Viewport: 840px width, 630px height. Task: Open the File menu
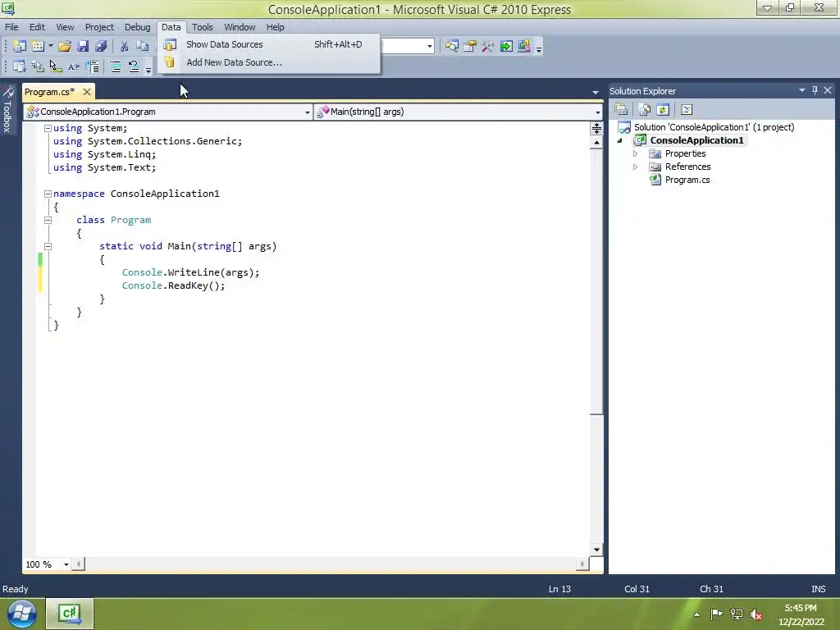(x=11, y=27)
